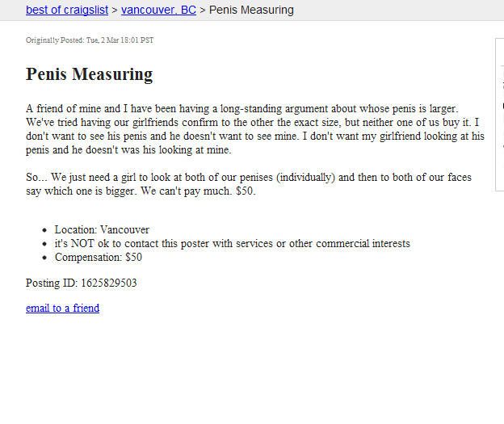The width and height of the screenshot is (504, 424).
Task: Click the first '>' breadcrumb separator
Action: click(115, 10)
